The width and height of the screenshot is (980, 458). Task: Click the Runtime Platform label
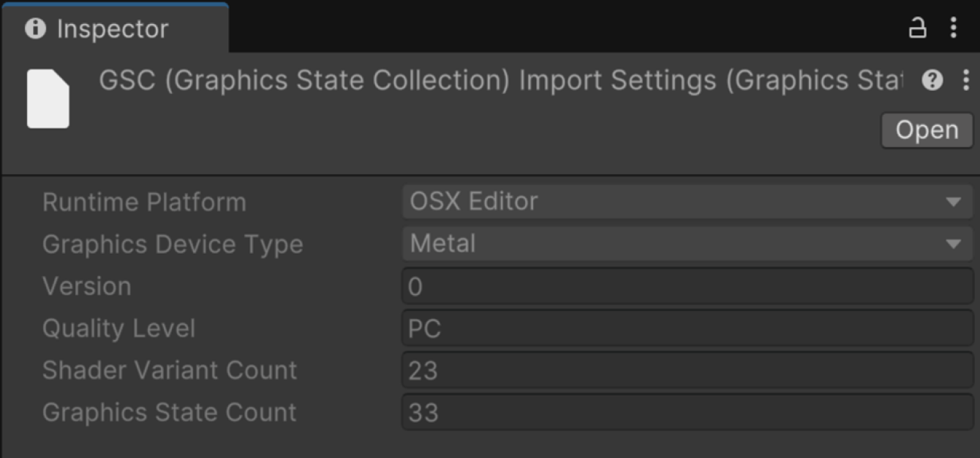(144, 202)
